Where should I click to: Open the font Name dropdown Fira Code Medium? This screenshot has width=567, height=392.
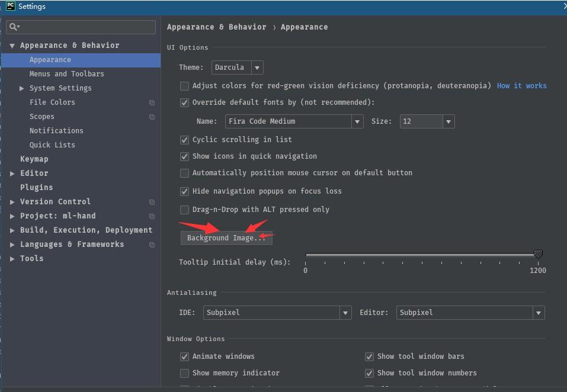pos(294,121)
